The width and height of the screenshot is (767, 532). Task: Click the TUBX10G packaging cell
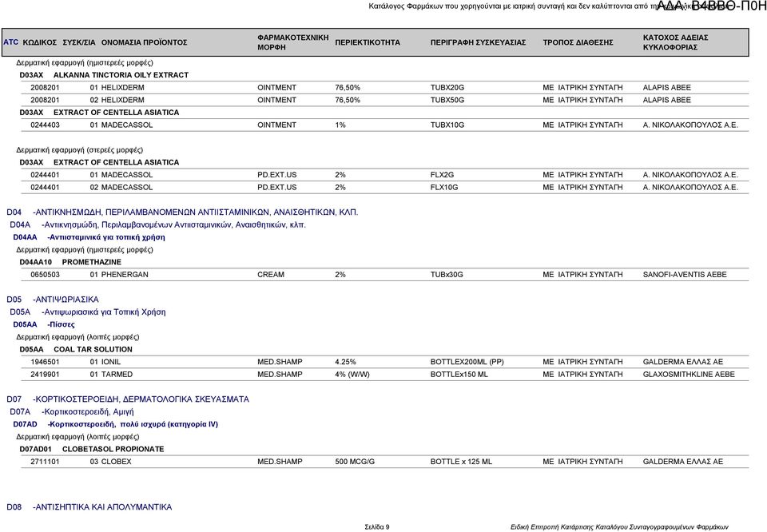447,125
